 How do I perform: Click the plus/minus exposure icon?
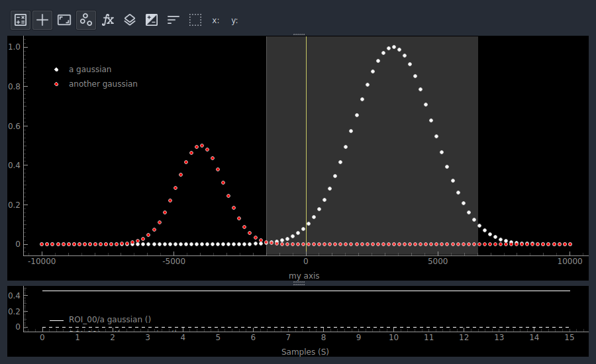[x=152, y=20]
